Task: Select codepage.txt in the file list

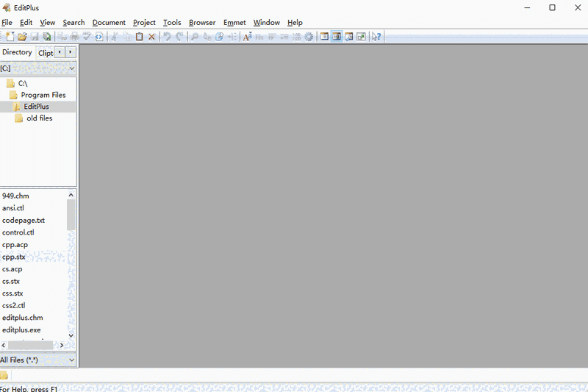Action: [x=24, y=220]
